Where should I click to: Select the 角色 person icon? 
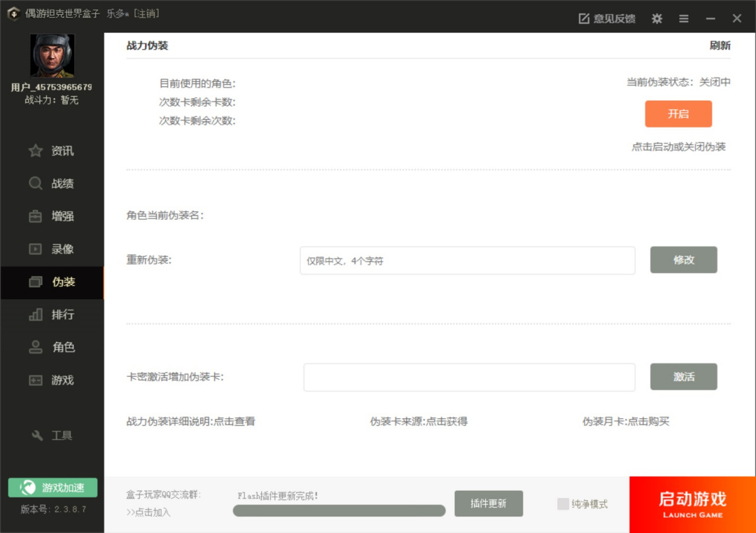(x=36, y=348)
